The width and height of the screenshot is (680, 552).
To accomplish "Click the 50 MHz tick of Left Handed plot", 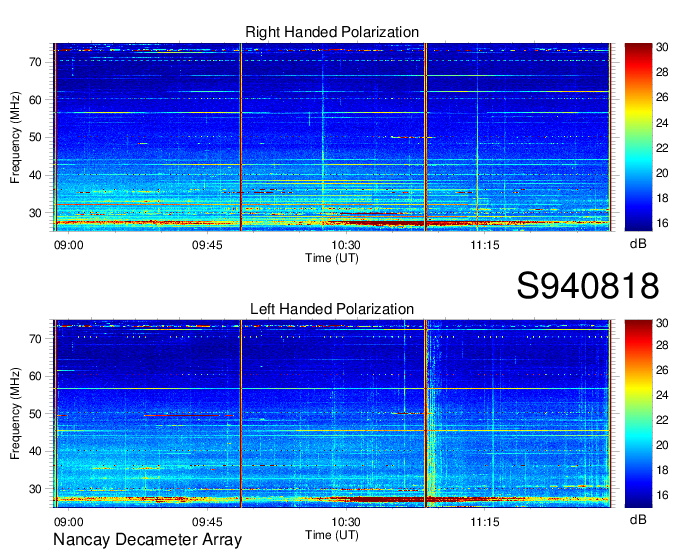I will click(36, 414).
